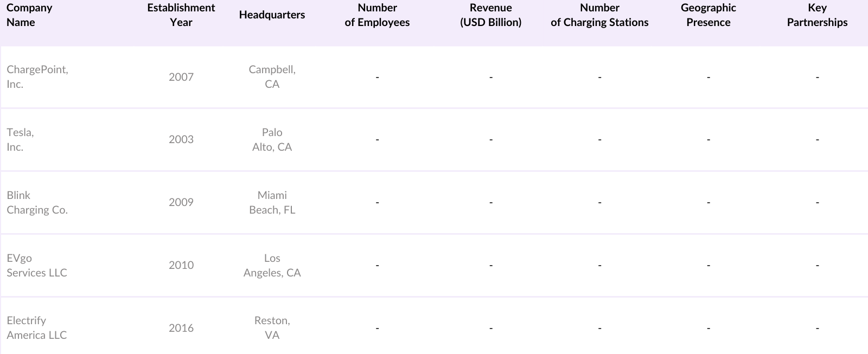Select the Geographic Presence column header
Image resolution: width=868 pixels, height=354 pixels.
(x=708, y=15)
